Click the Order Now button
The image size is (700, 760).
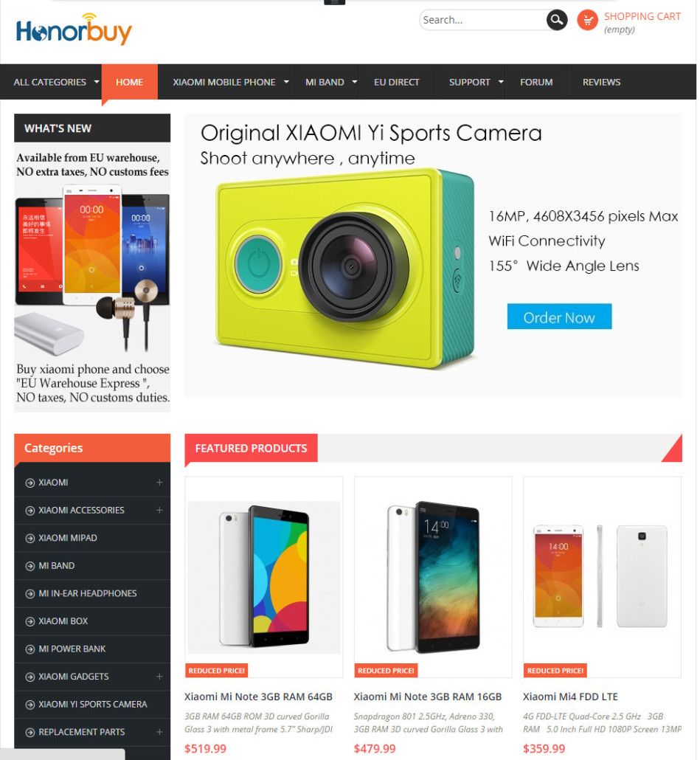point(559,317)
